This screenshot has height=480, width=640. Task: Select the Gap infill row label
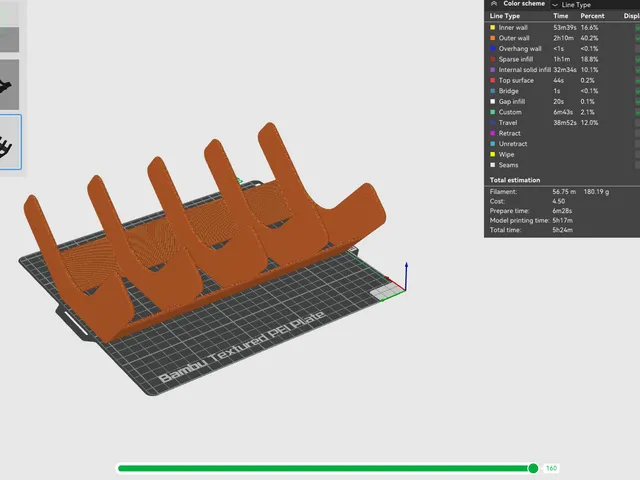512,102
